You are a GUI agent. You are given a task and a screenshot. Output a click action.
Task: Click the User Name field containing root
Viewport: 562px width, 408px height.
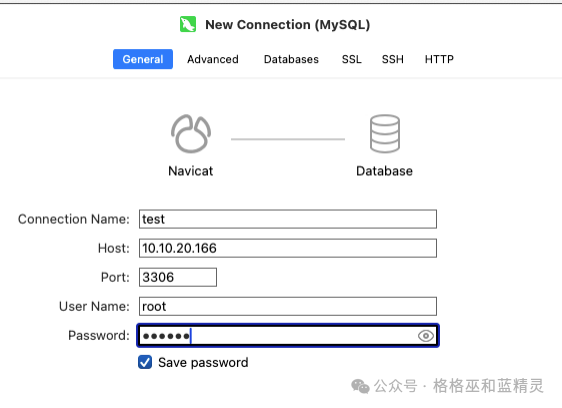288,306
